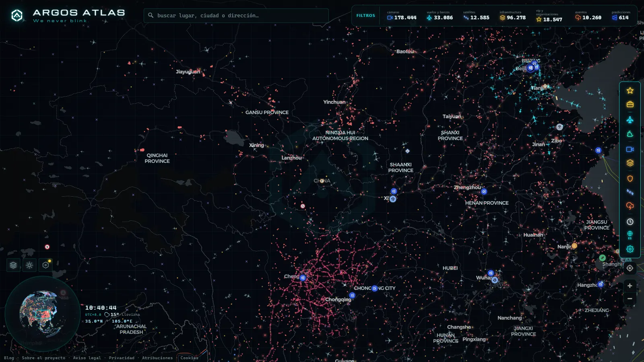Open favorites star in right sidebar
644x362 pixels.
[x=630, y=90]
